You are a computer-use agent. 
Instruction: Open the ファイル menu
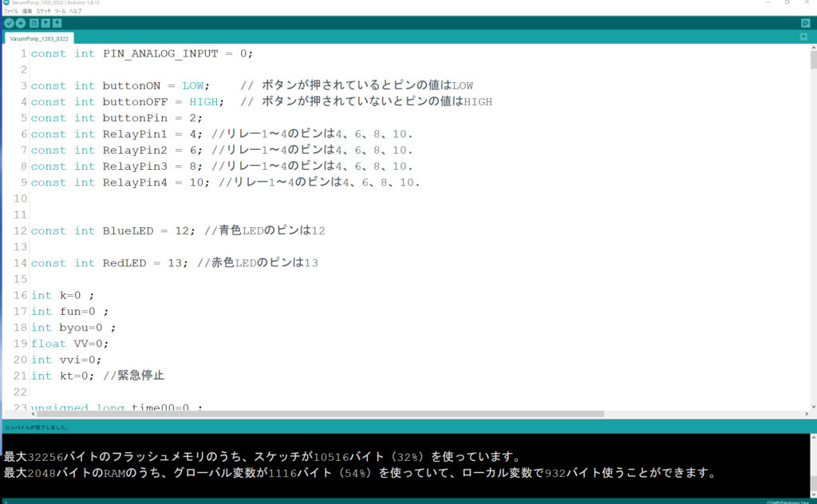11,11
